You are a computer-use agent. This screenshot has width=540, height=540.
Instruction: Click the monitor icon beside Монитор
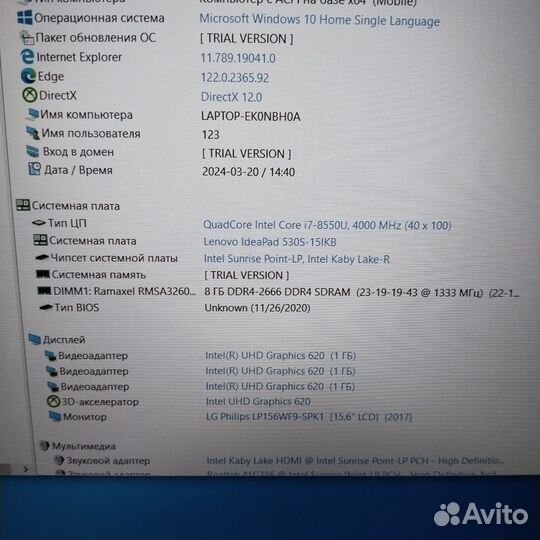[x=55, y=416]
